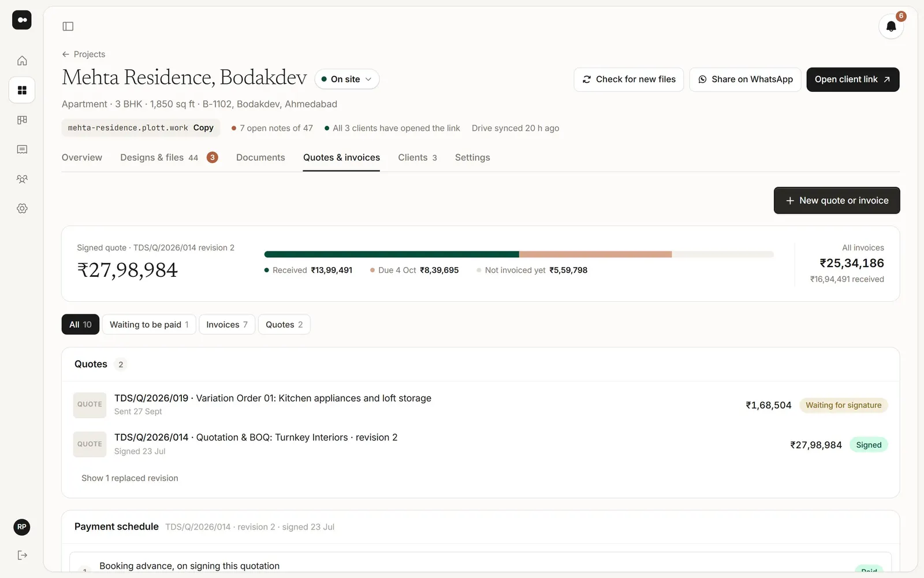The image size is (924, 578).
Task: Expand Show 1 replaced revision
Action: [130, 478]
